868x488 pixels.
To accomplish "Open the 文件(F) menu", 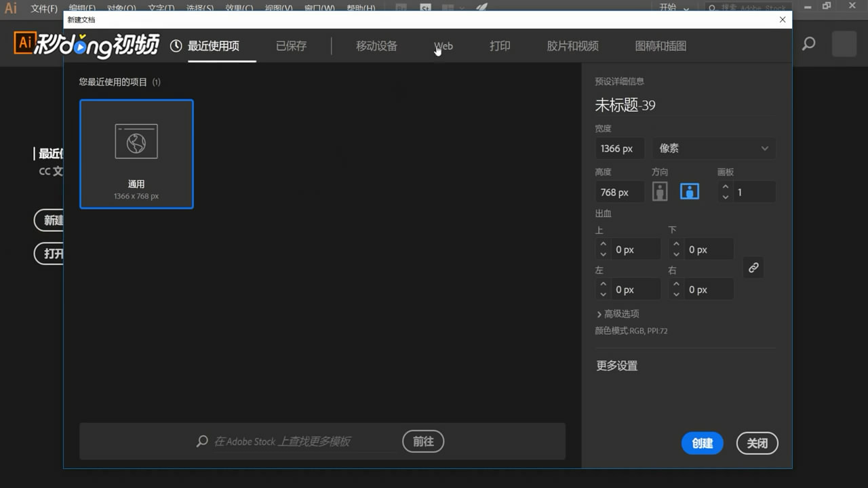I will point(43,8).
